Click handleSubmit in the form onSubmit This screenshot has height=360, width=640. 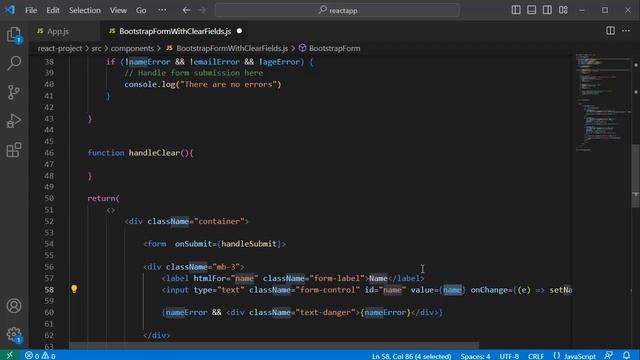(249, 244)
